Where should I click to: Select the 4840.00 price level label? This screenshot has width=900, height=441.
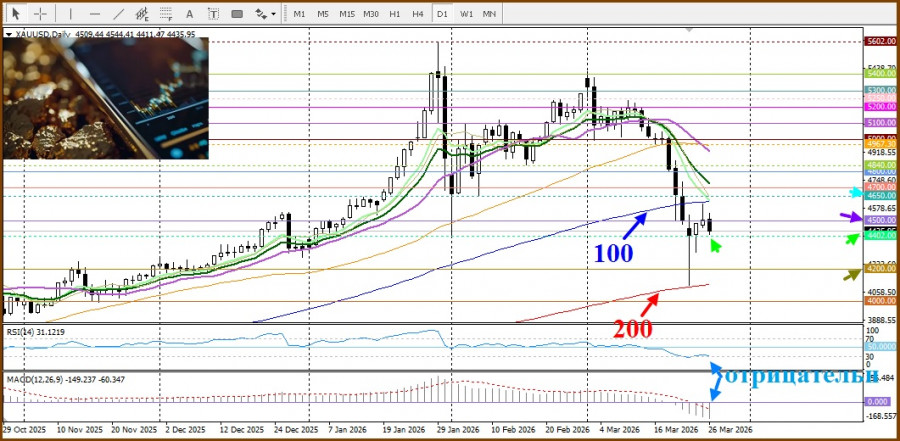click(x=881, y=165)
